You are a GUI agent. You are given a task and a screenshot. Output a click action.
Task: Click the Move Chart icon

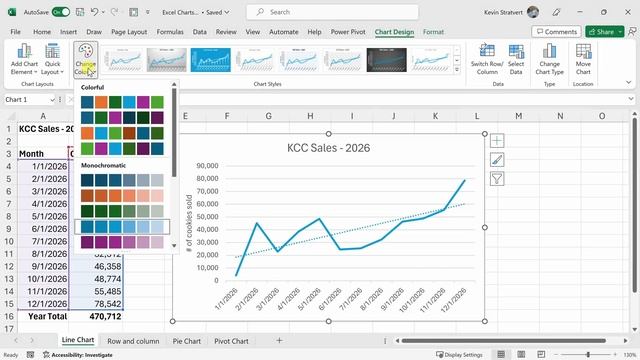pyautogui.click(x=583, y=51)
